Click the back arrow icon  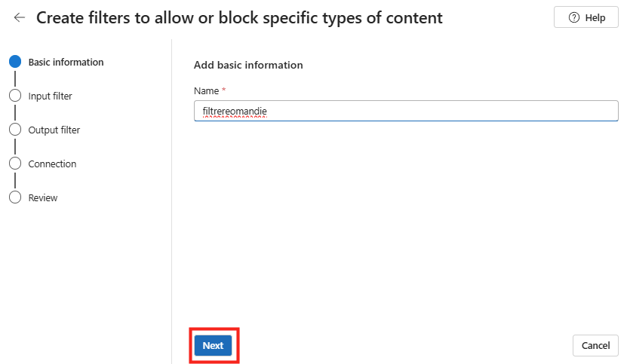(x=20, y=17)
